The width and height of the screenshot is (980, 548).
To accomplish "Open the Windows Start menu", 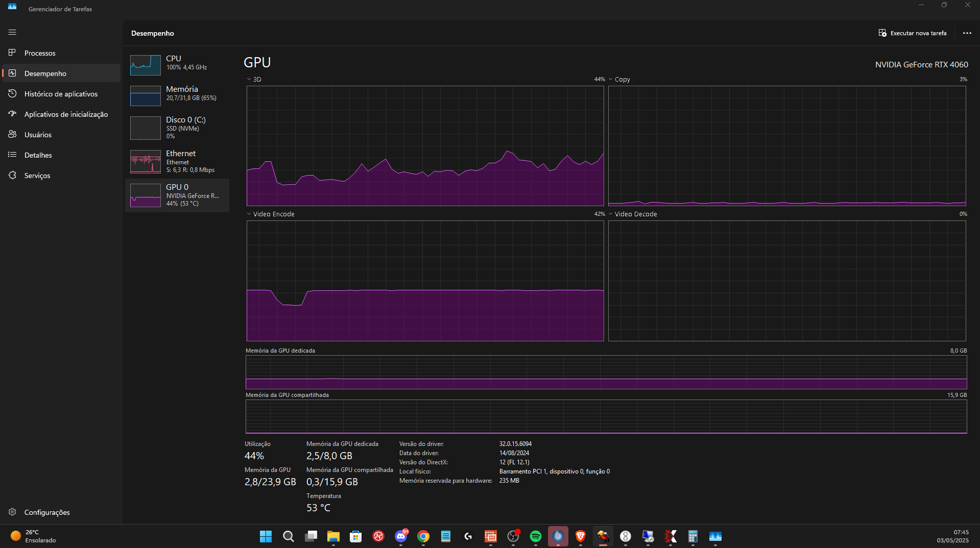I will coord(266,536).
